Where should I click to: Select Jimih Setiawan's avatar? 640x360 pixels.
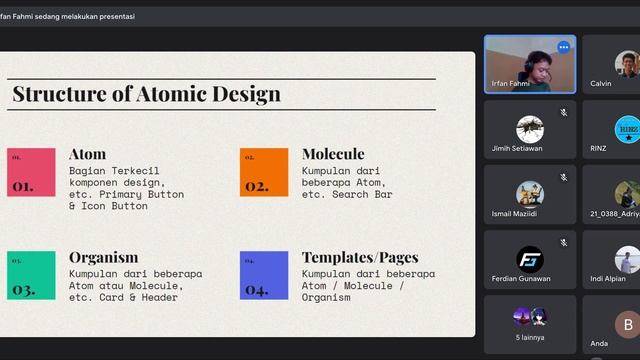coord(530,129)
